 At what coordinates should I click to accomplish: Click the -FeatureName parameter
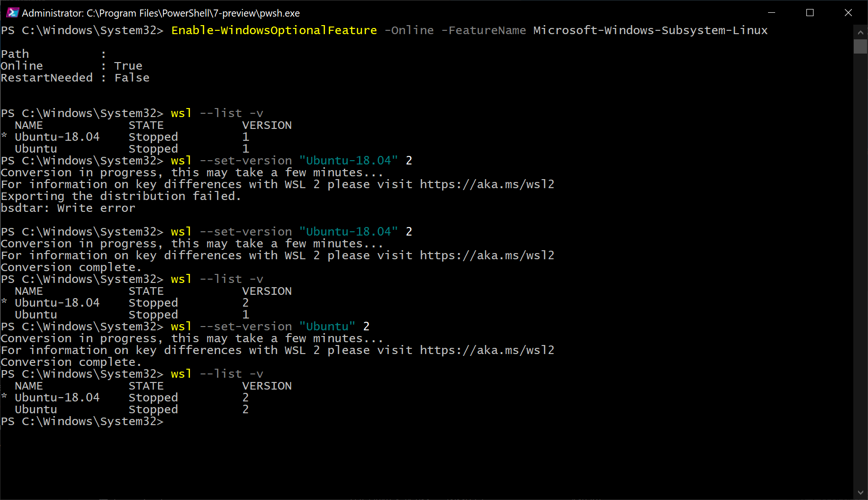(483, 30)
